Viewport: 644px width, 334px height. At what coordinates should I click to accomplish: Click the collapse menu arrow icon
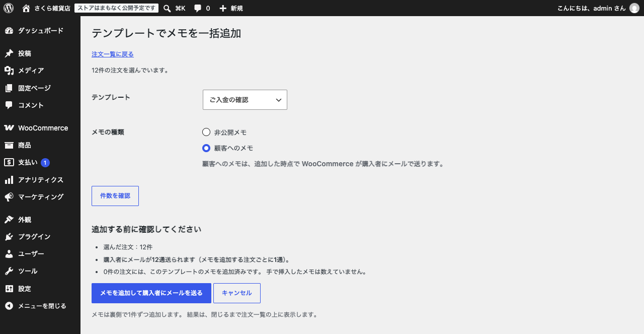9,306
